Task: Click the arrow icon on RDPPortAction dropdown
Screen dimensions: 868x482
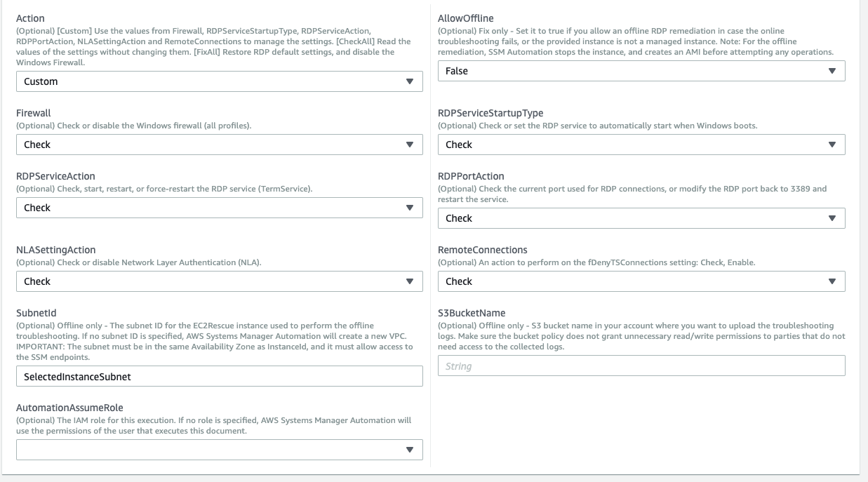Action: [832, 218]
